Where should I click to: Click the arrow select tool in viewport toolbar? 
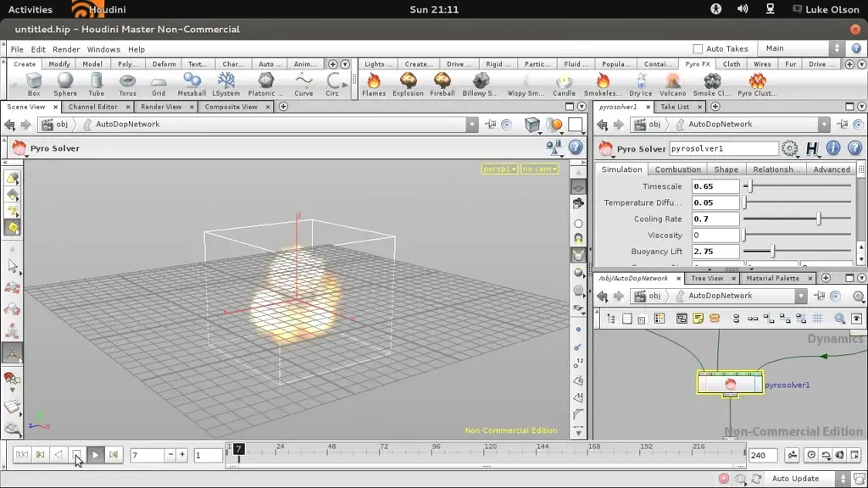point(12,266)
